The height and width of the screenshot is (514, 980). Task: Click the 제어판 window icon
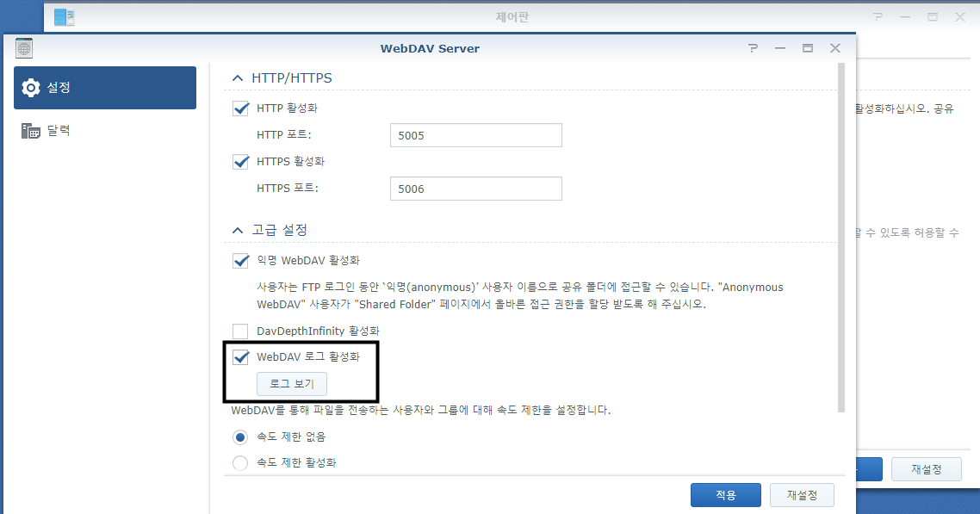click(65, 17)
